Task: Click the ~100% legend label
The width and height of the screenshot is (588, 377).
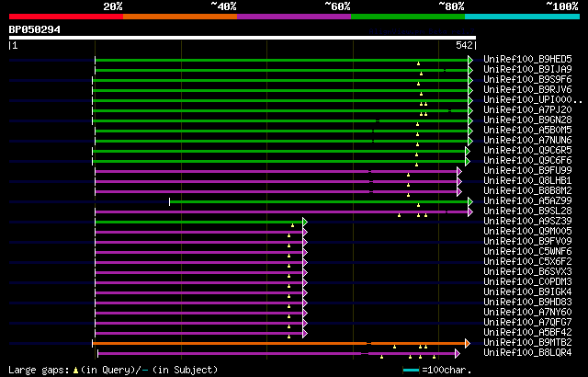Action: click(562, 6)
